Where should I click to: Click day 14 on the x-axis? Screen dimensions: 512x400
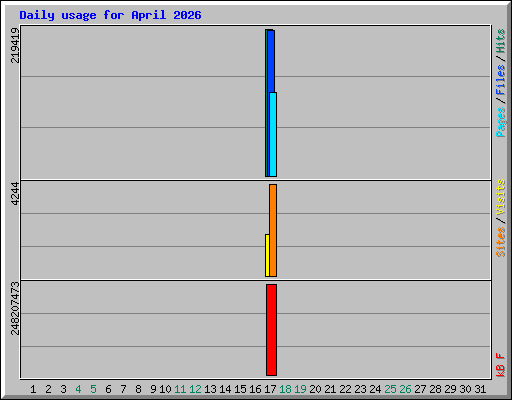(225, 389)
